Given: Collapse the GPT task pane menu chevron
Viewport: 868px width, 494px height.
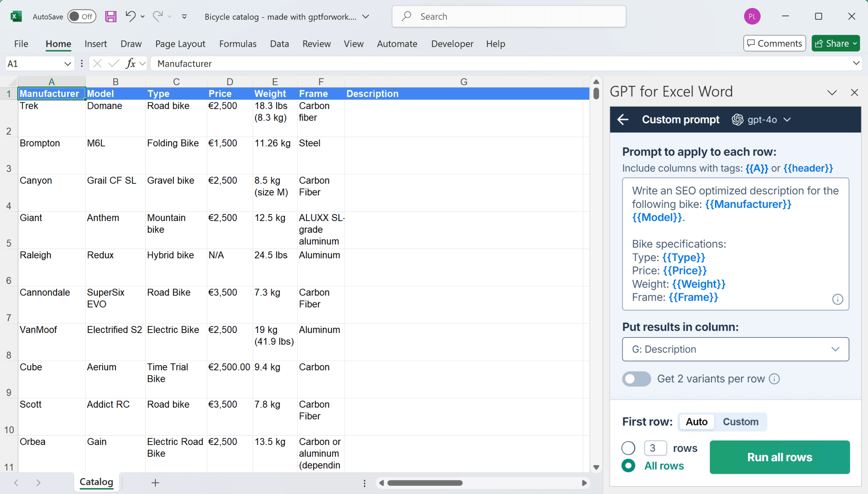Looking at the screenshot, I should 832,92.
